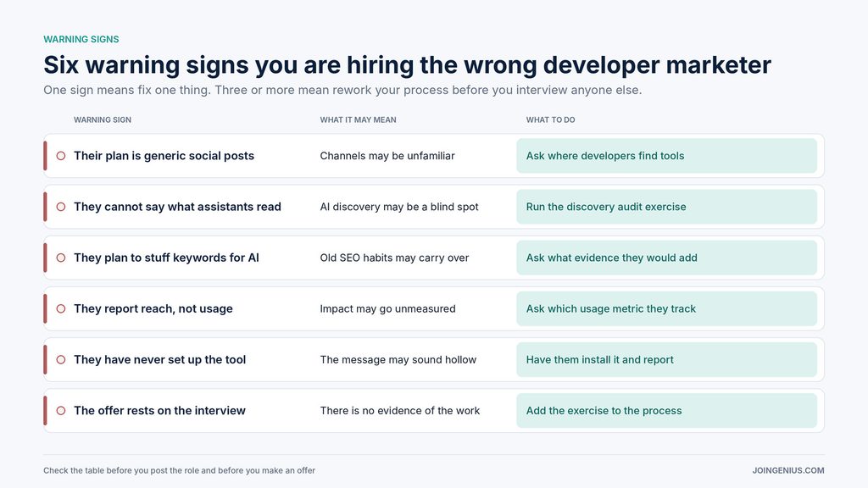The width and height of the screenshot is (868, 488).
Task: Click the 'WHAT IT MAY MEAN' column header
Action: [x=359, y=119]
